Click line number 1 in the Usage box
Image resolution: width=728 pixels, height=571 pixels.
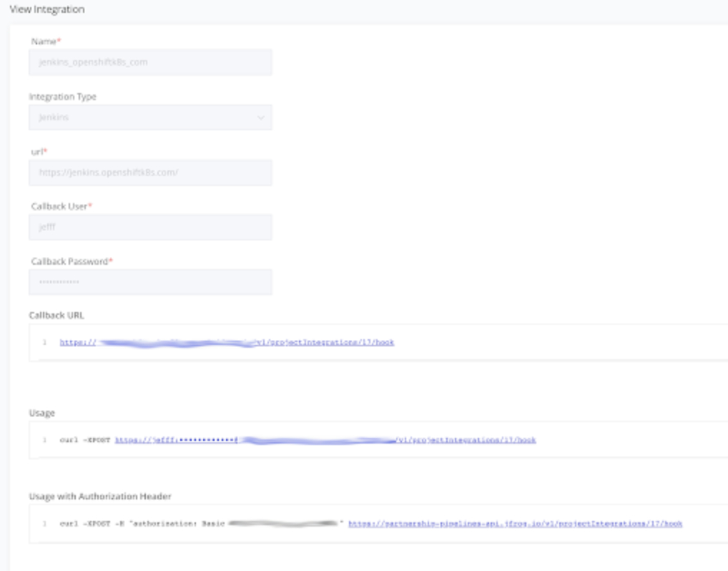(x=44, y=440)
